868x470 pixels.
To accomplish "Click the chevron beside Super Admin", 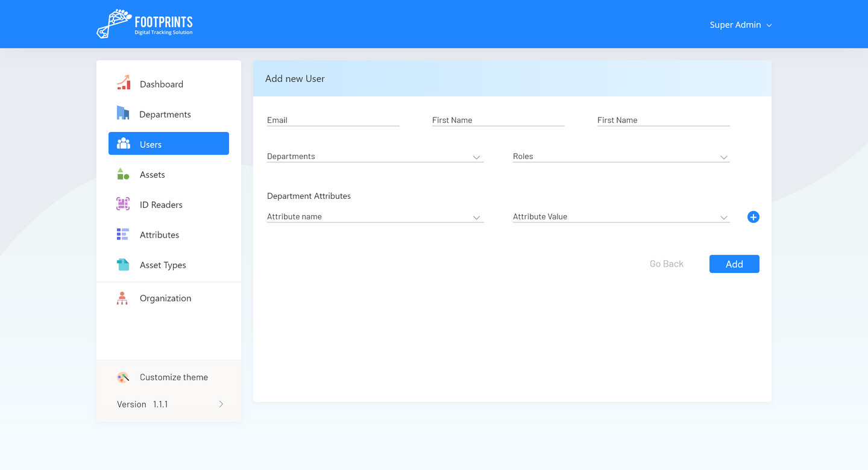I will tap(769, 25).
